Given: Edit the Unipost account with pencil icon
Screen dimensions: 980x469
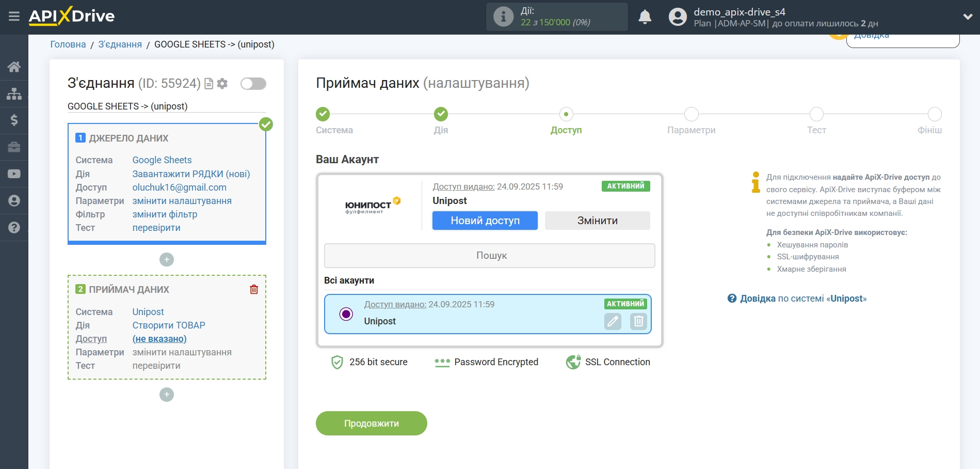Looking at the screenshot, I should click(613, 321).
